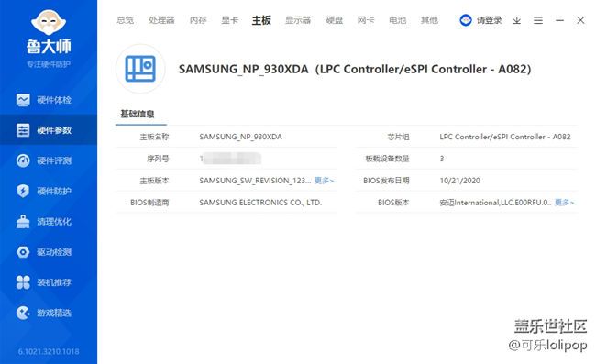Screen dimensions: 596x364
Task: Expand 更多 for 主板版本 row
Action: (324, 181)
